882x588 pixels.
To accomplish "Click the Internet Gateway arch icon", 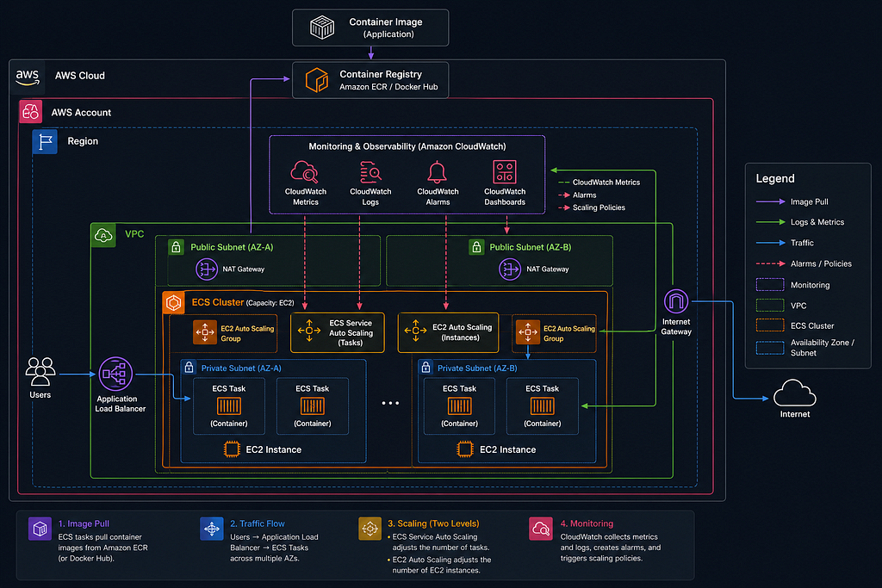I will point(676,302).
